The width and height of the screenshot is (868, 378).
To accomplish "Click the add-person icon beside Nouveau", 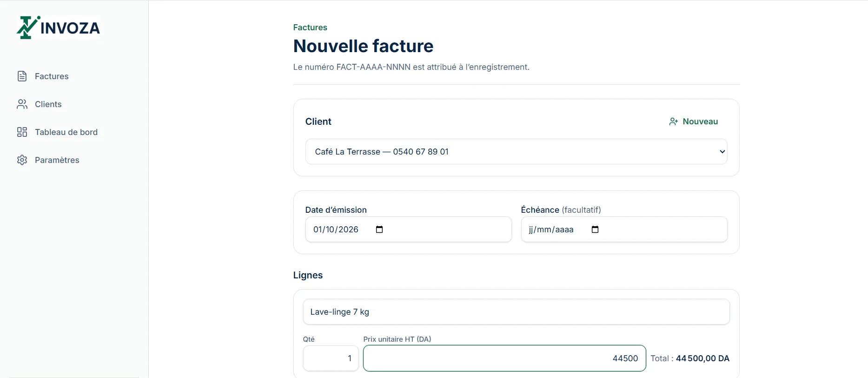I will coord(674,121).
